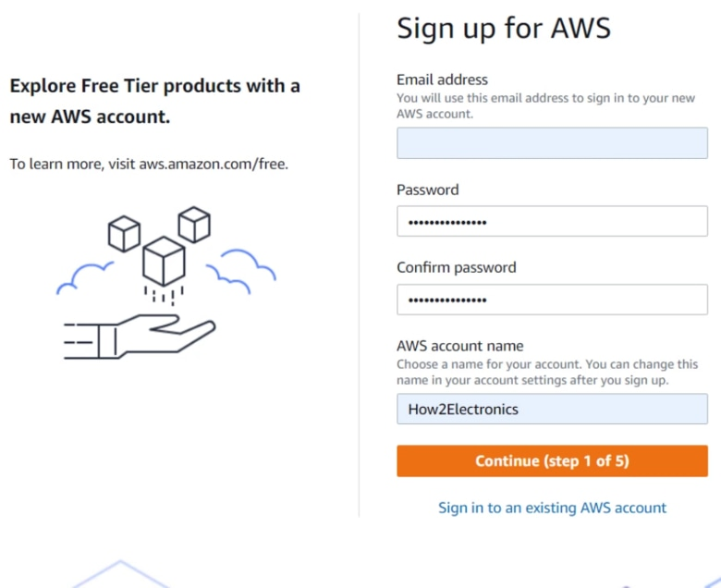Click the Sign up for AWS heading
This screenshot has height=588, width=721.
pos(504,29)
